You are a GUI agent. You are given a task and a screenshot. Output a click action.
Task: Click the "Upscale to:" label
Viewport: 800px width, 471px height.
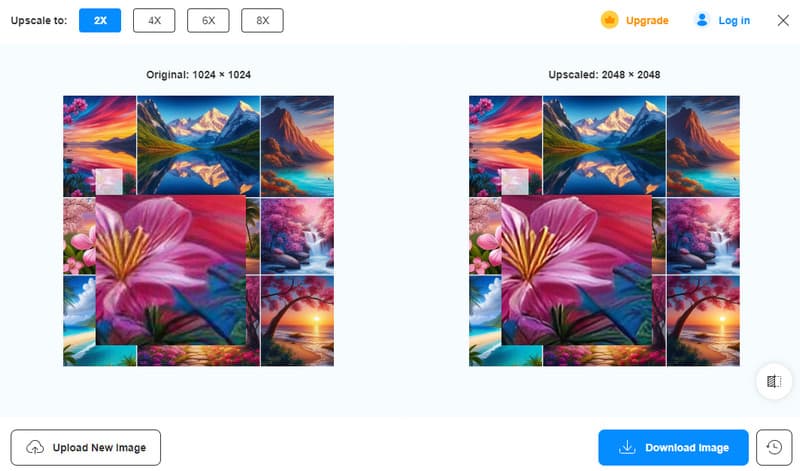pyautogui.click(x=39, y=20)
